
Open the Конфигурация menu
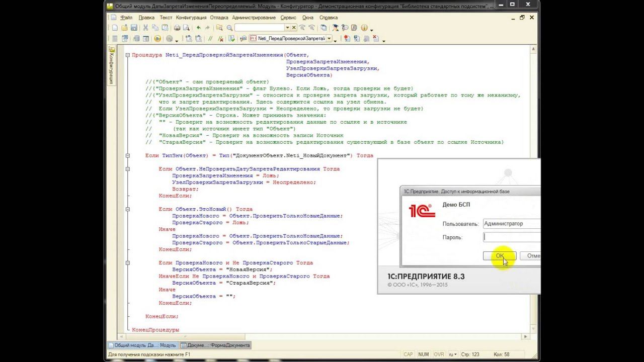(191, 18)
